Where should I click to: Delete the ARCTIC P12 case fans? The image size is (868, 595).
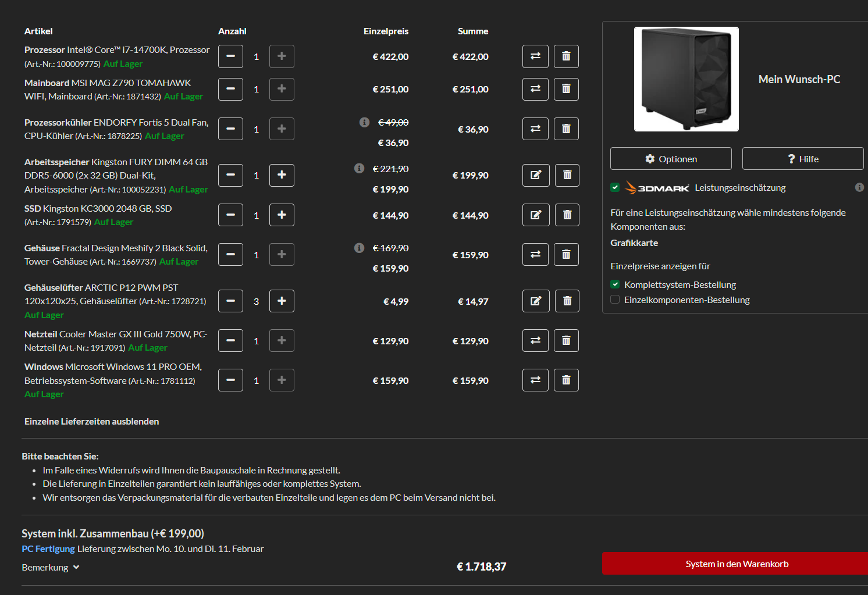pos(567,301)
